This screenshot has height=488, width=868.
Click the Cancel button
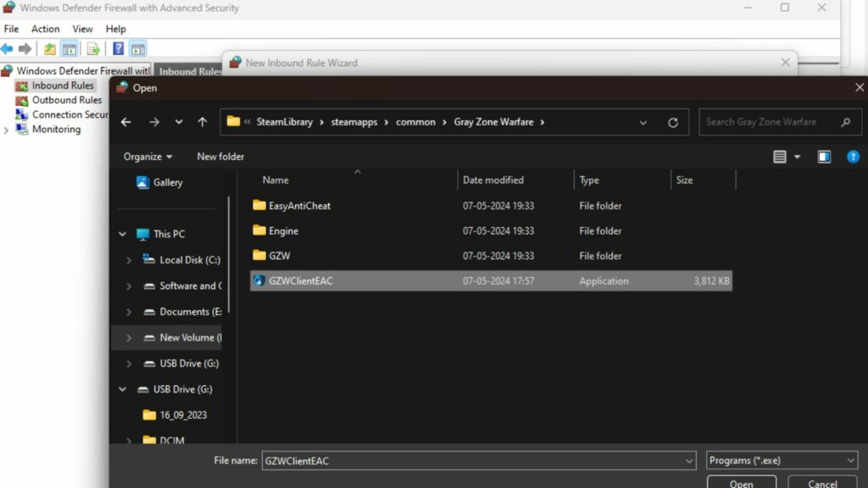pos(822,483)
